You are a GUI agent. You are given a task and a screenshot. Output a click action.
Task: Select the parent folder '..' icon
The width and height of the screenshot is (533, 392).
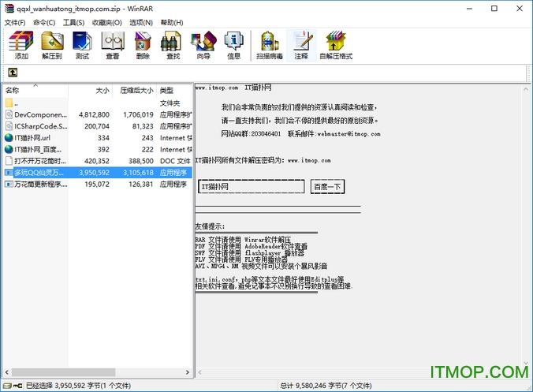[9, 103]
